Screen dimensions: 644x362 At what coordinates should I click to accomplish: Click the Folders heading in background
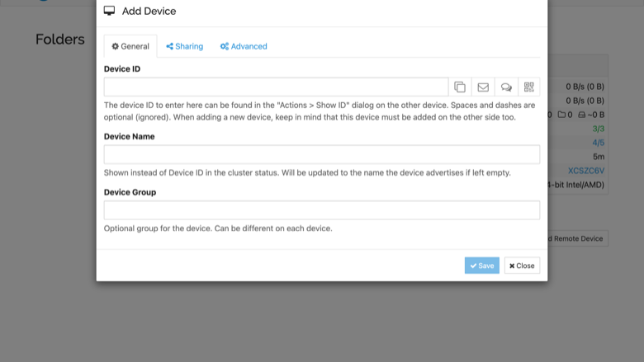click(60, 40)
